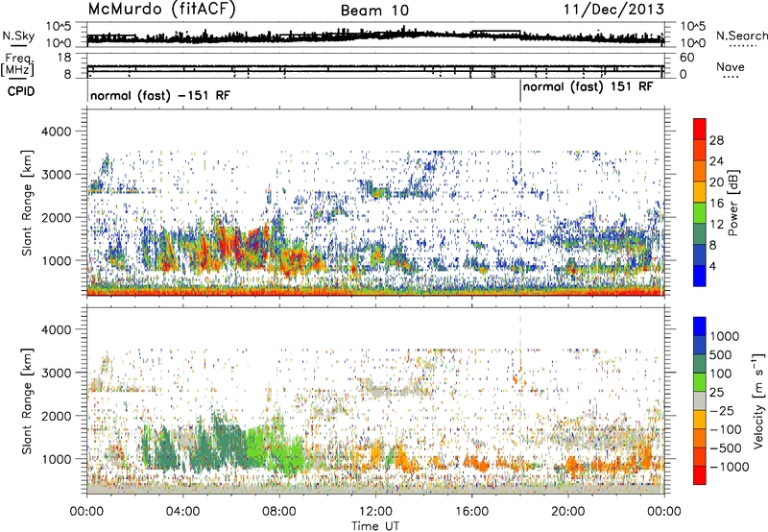
Task: Click the Power [dB] colorbar label
Action: tap(733, 203)
